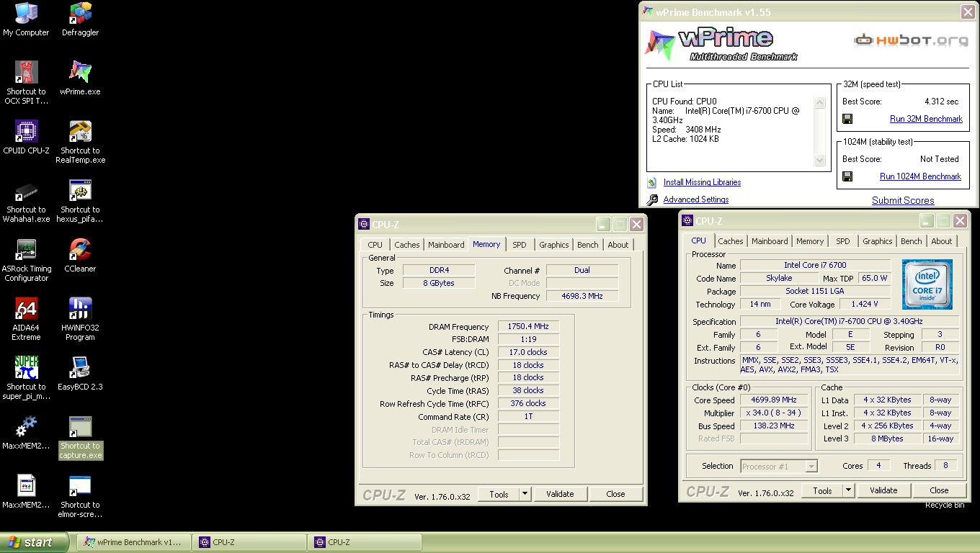
Task: Click the CPU List scrollbar up arrow
Action: point(819,104)
